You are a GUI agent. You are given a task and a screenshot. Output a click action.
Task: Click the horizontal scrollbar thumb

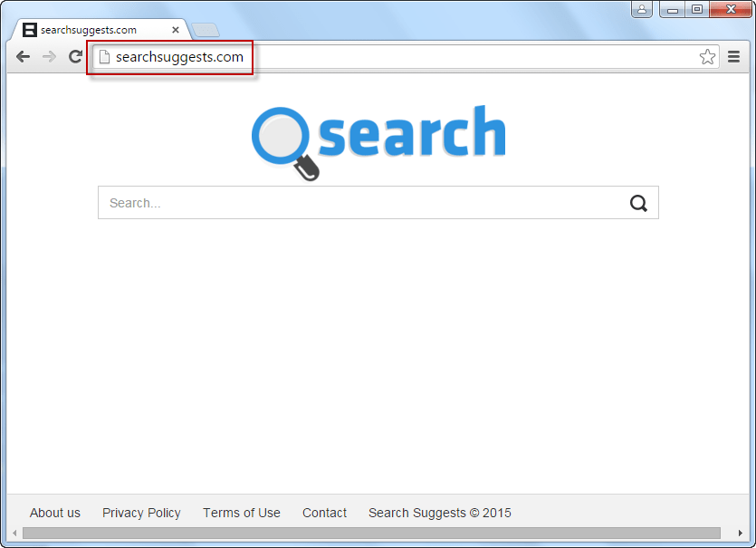[371, 533]
